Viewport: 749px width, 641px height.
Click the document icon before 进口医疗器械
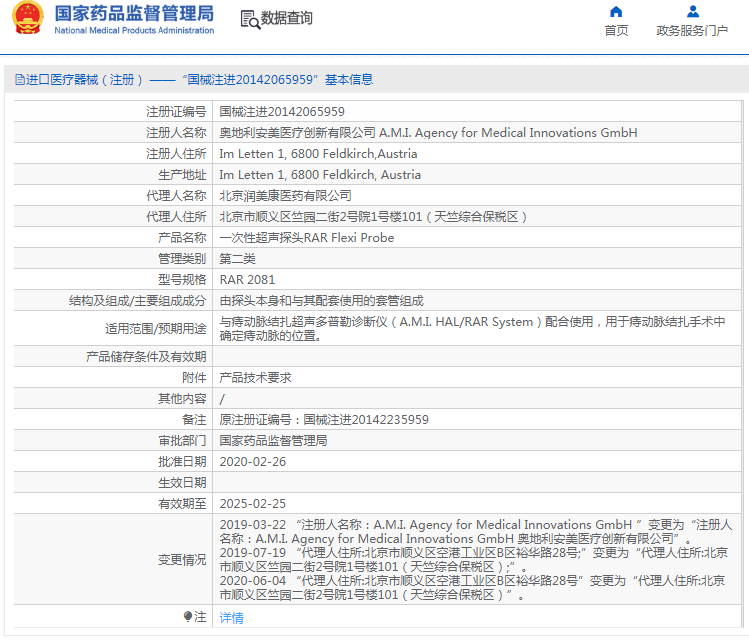click(x=20, y=79)
